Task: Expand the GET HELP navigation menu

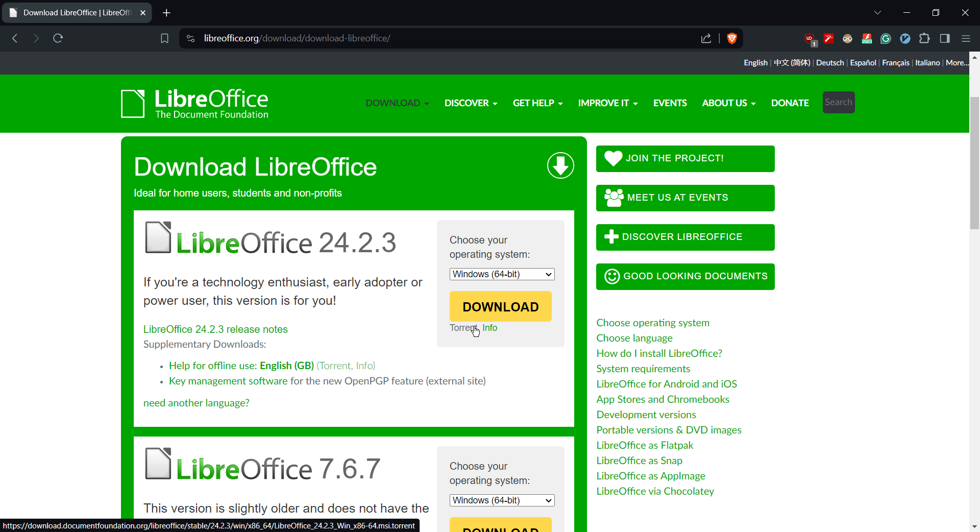Action: 537,103
